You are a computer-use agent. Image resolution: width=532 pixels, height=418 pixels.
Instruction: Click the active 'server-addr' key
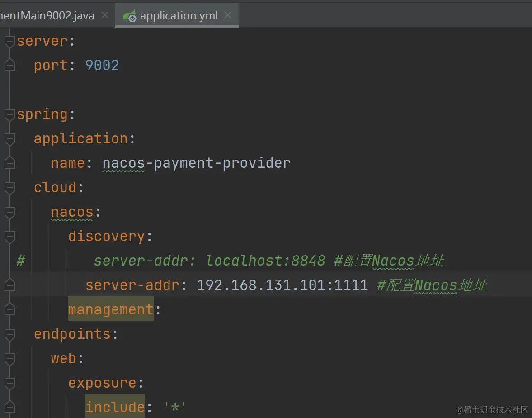click(132, 285)
